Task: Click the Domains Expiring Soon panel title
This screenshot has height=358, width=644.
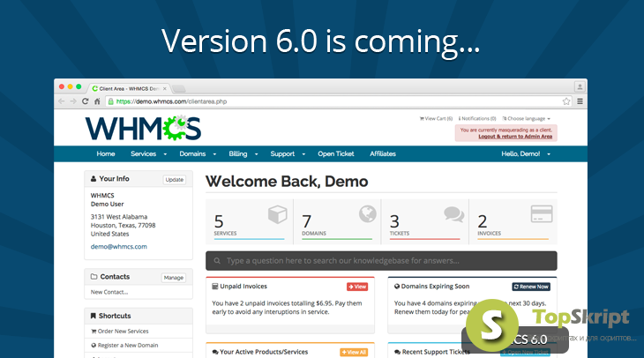Action: [435, 287]
